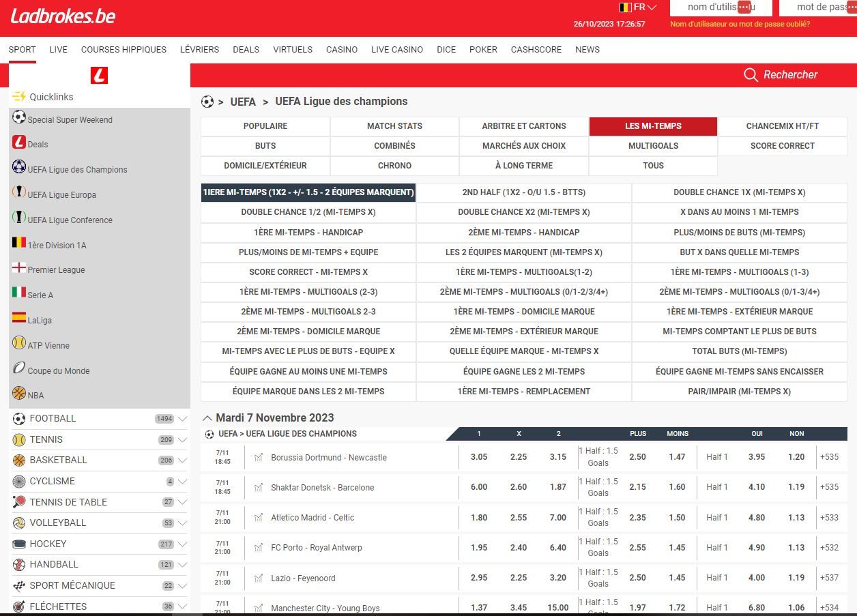Collapse the Mardi 7 Novembre 2023 section
The image size is (857, 616).
[x=207, y=417]
